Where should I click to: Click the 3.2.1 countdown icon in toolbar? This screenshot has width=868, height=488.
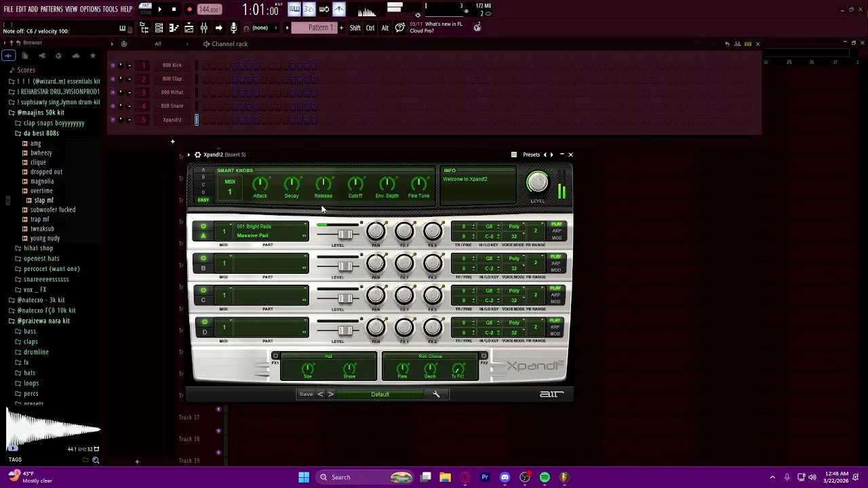click(309, 9)
